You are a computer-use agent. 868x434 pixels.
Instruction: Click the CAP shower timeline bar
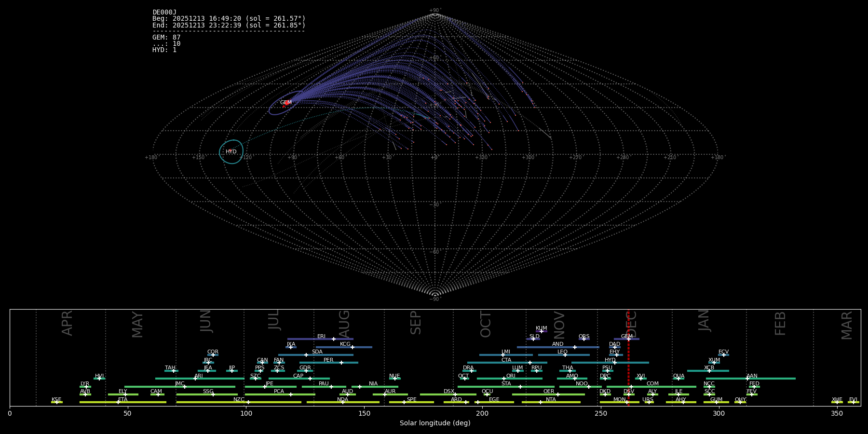pyautogui.click(x=299, y=379)
